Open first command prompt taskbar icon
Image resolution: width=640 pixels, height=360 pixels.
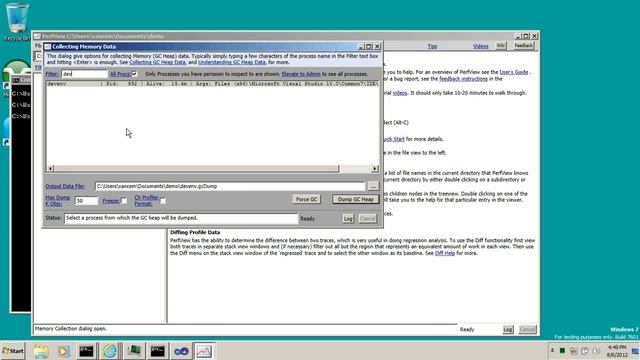pyautogui.click(x=87, y=351)
